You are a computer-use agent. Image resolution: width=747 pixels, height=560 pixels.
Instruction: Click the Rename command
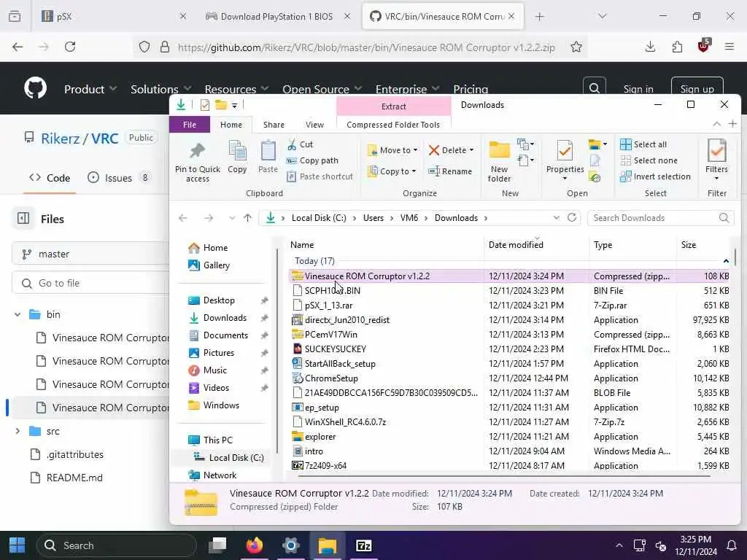tap(449, 171)
